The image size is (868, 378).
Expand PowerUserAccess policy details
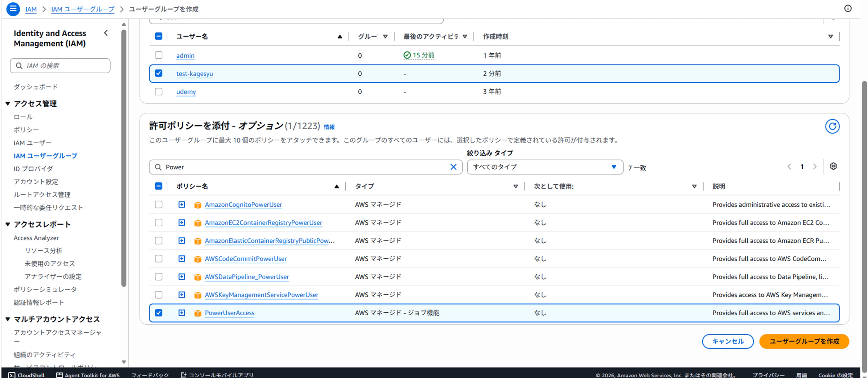pos(182,313)
